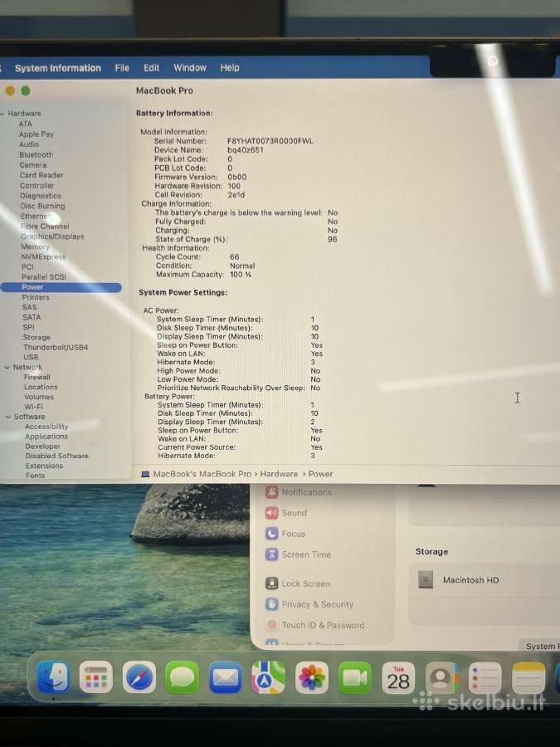Select Card Reader in the sidebar
The image size is (560, 747).
41,175
